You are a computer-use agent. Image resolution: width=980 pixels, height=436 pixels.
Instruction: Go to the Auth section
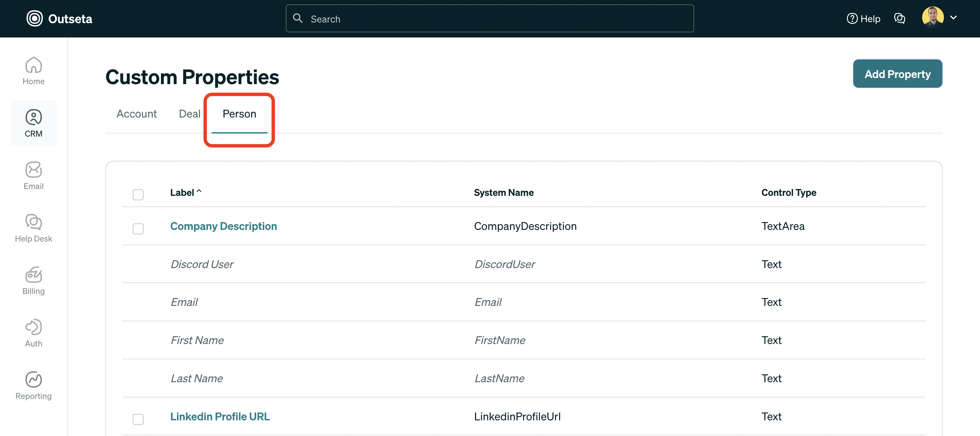[x=33, y=332]
